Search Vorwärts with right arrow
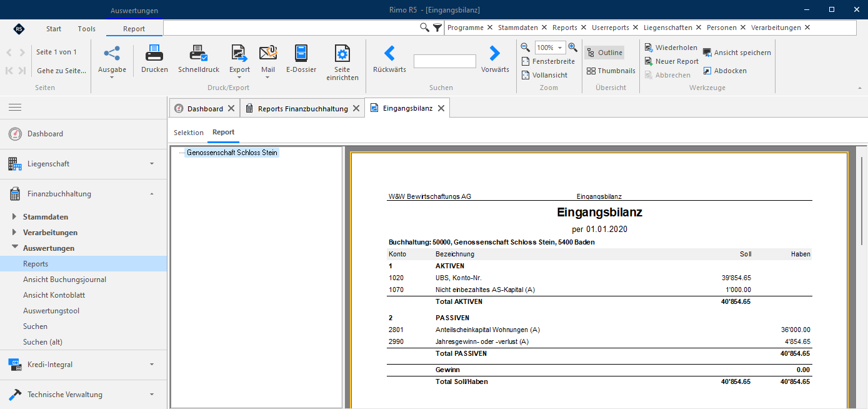Viewport: 868px width, 409px height. point(495,53)
